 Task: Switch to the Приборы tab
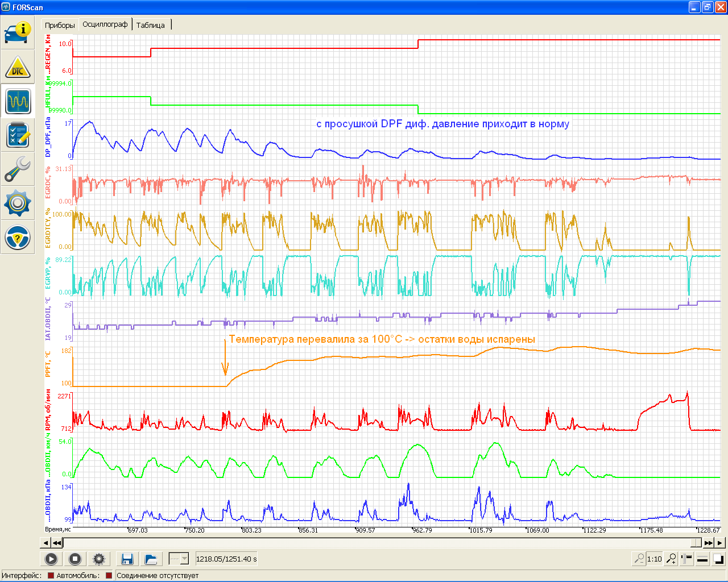point(60,25)
